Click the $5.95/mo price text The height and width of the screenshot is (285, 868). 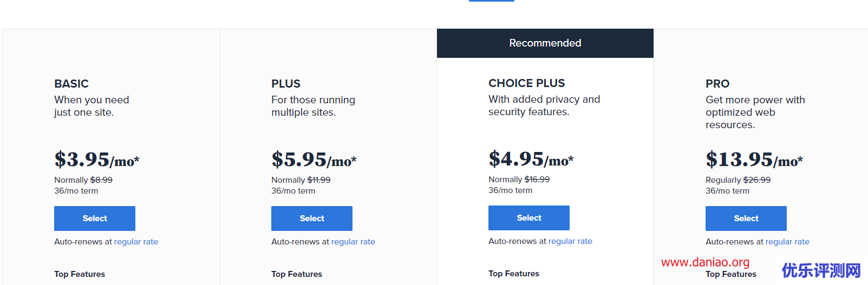[x=314, y=160]
